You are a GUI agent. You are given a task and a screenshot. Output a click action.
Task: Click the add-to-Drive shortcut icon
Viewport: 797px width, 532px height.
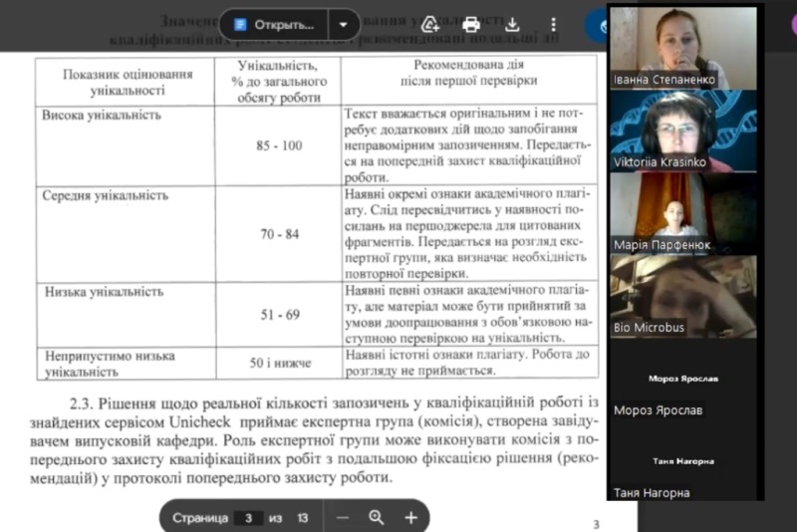pos(430,24)
